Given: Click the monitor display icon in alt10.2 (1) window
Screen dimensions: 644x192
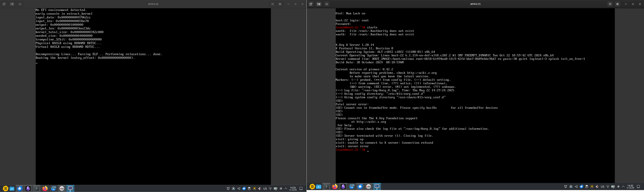Looking at the screenshot, I should click(327, 4).
